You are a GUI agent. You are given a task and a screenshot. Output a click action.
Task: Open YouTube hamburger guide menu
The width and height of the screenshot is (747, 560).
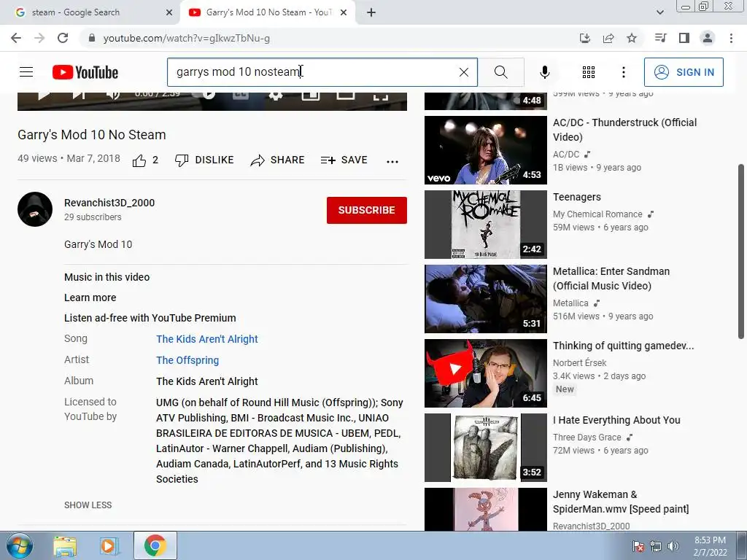click(x=26, y=72)
